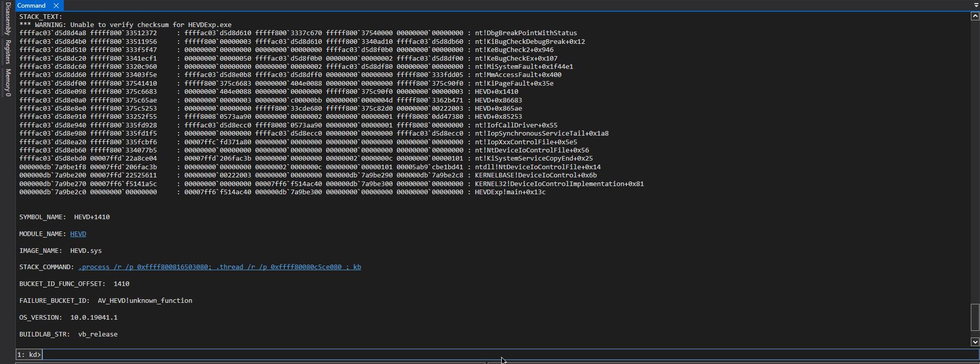Click the nt!MiSystemFault+0x1f44e1 stack frame
This screenshot has width=980, height=364.
[x=524, y=67]
